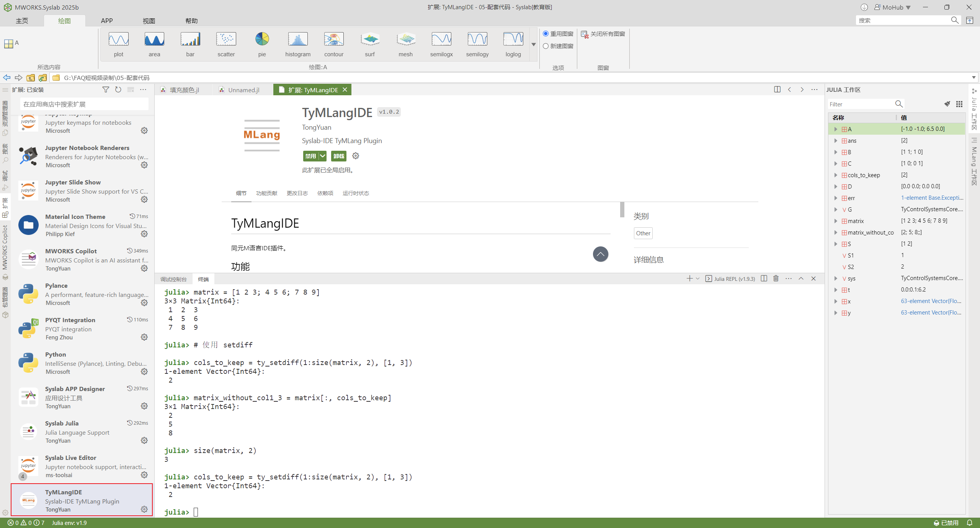Open the APP ribbon tab
The height and width of the screenshot is (528, 980).
[x=107, y=21]
